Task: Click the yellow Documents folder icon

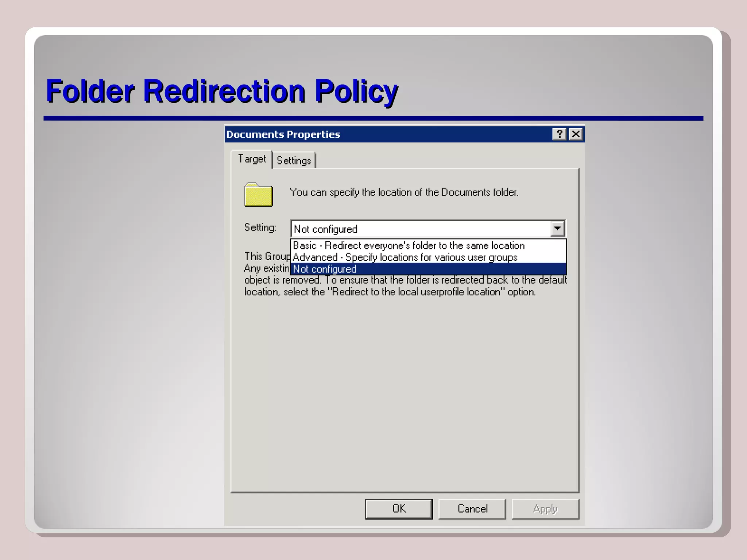Action: point(258,195)
